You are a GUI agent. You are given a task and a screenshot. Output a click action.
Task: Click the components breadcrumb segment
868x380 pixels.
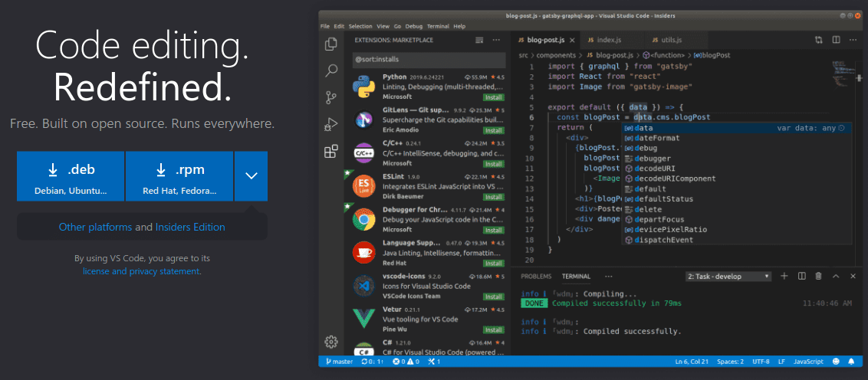(x=557, y=55)
